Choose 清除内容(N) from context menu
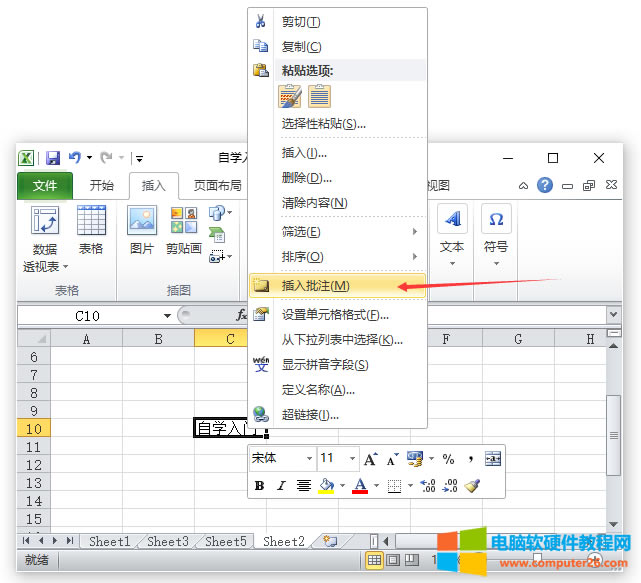641x583 pixels. click(338, 203)
